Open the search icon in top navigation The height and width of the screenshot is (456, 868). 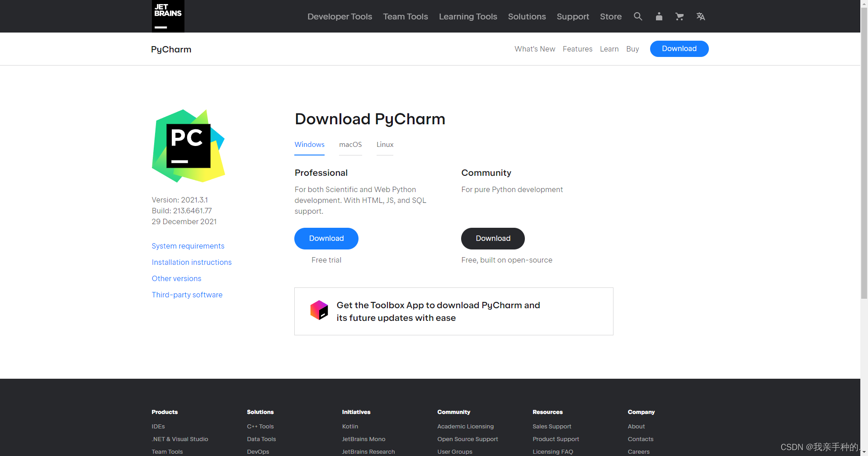click(x=638, y=16)
